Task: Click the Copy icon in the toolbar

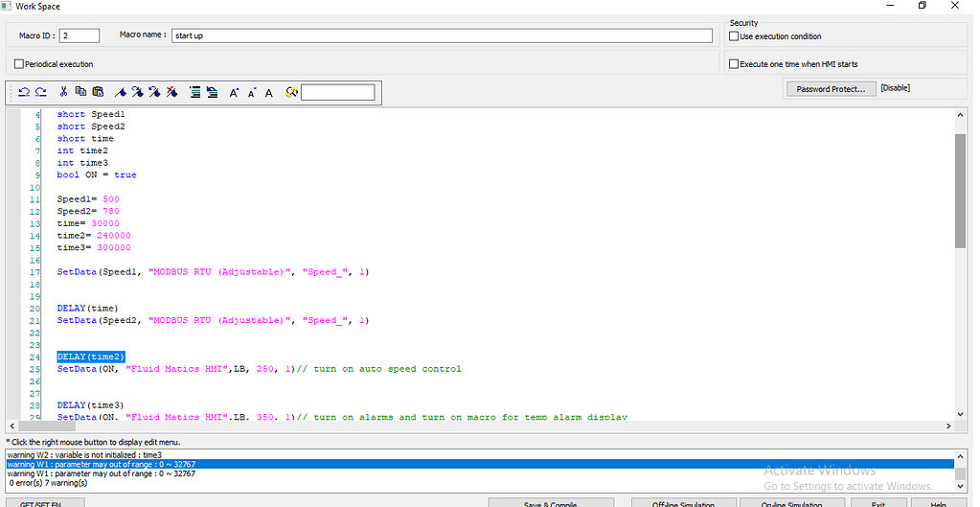Action: tap(80, 93)
